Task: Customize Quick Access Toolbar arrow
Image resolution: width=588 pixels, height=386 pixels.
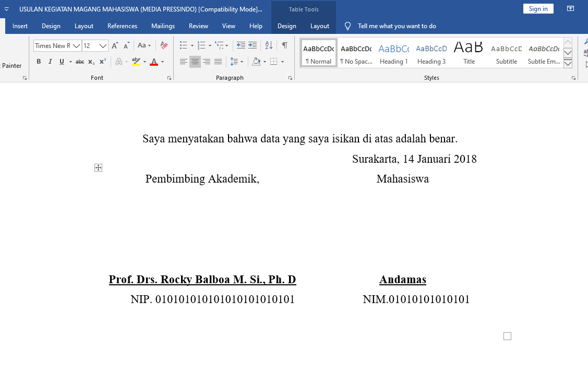Action: point(6,9)
